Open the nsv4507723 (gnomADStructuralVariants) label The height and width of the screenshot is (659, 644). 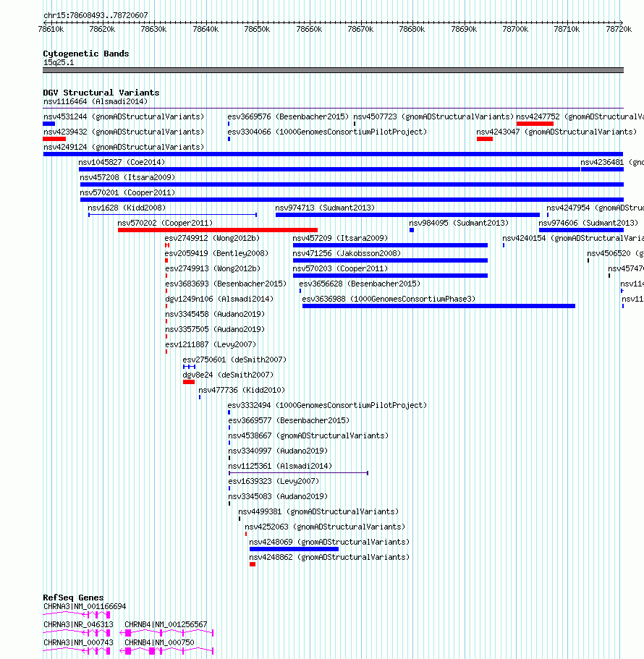pyautogui.click(x=433, y=116)
